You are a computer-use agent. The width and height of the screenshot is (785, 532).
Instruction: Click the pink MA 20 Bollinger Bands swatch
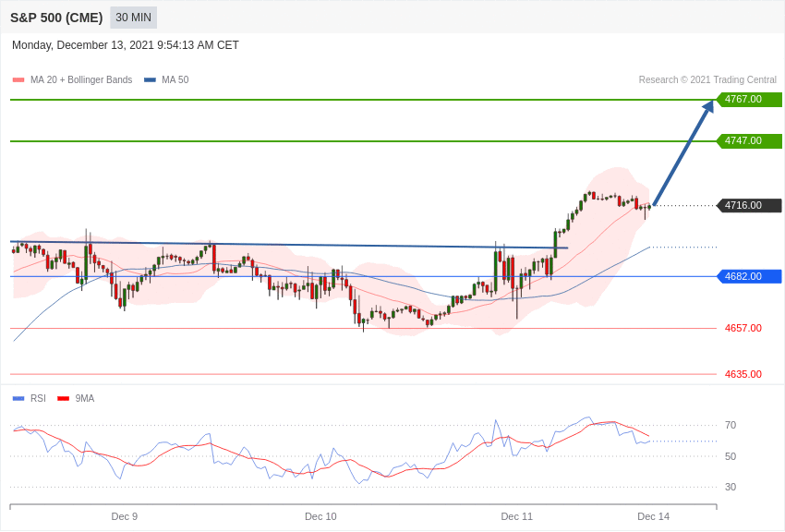point(18,80)
